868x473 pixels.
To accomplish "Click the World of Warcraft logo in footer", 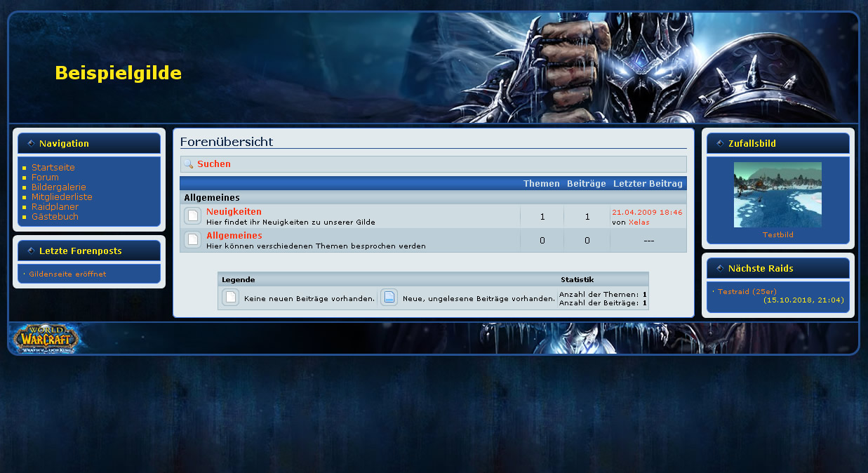I will point(45,338).
